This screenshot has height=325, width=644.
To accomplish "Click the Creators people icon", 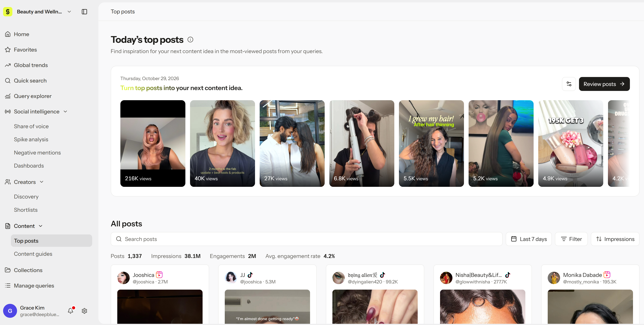I will tap(8, 182).
